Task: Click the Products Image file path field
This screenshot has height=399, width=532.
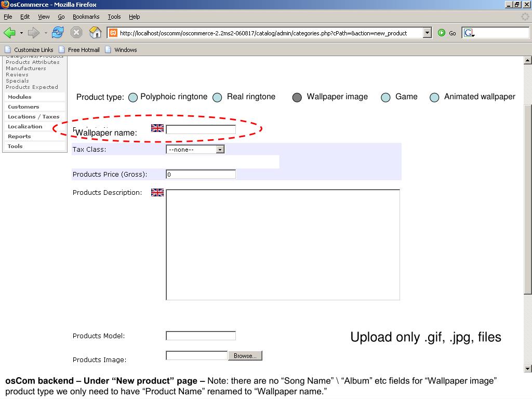Action: (x=196, y=355)
